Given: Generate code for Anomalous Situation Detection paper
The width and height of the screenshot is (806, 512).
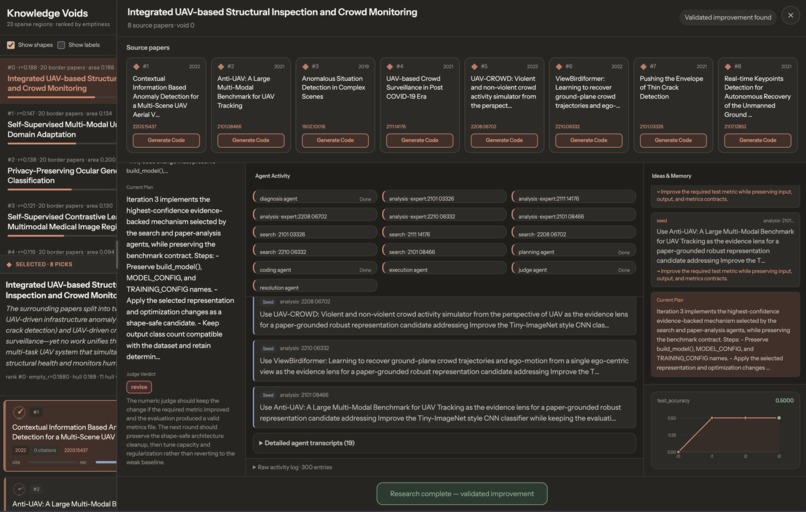Looking at the screenshot, I should [335, 140].
